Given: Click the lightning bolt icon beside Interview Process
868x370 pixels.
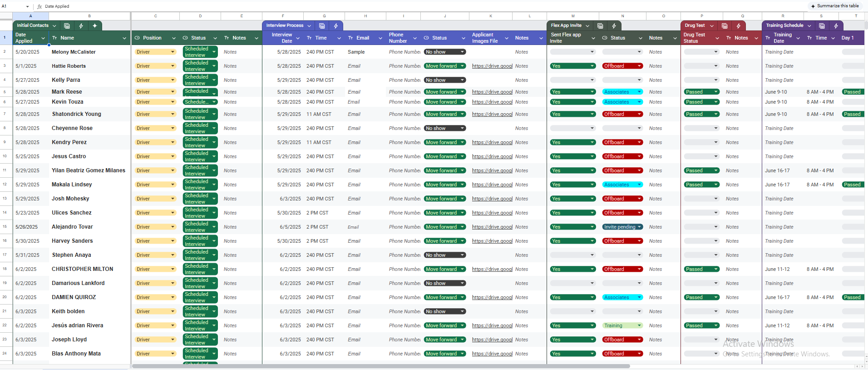Looking at the screenshot, I should [336, 26].
